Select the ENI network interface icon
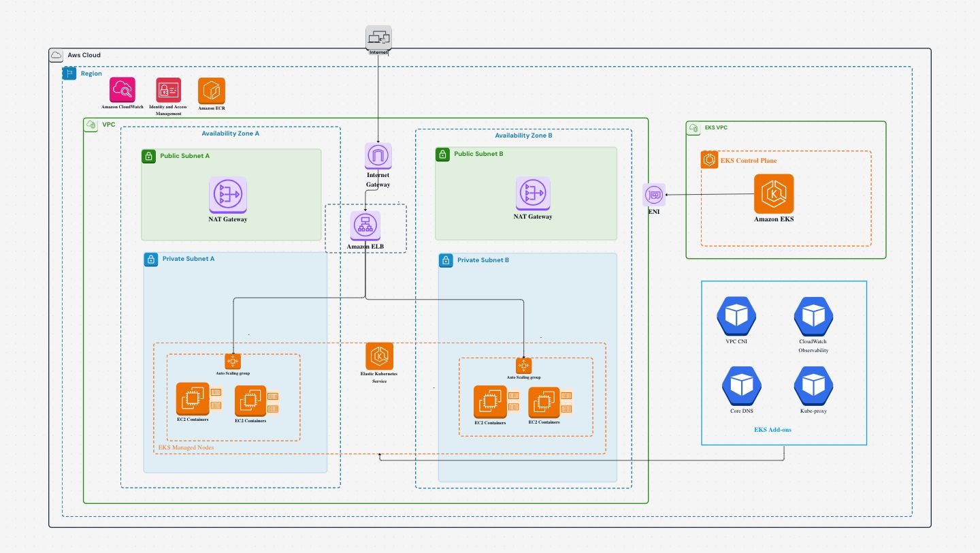980x553 pixels. coord(655,195)
